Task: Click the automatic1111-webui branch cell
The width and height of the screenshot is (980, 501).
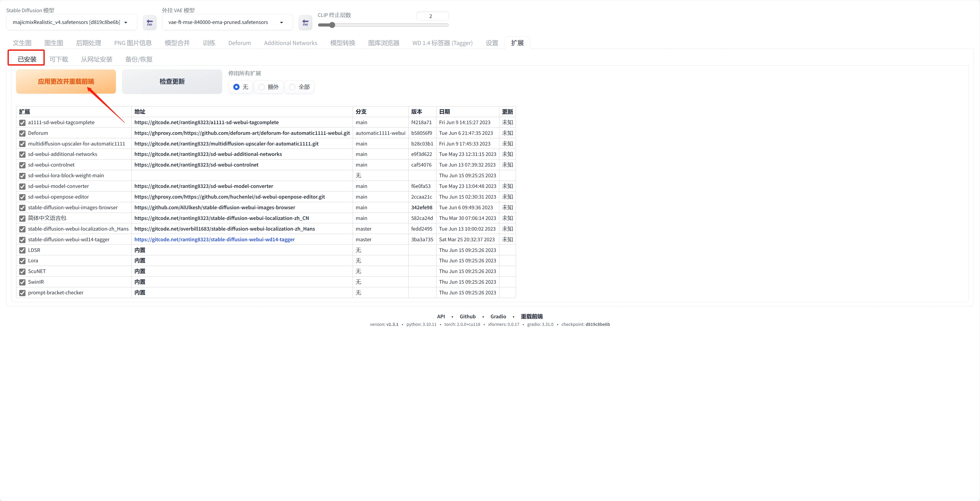Action: point(381,133)
